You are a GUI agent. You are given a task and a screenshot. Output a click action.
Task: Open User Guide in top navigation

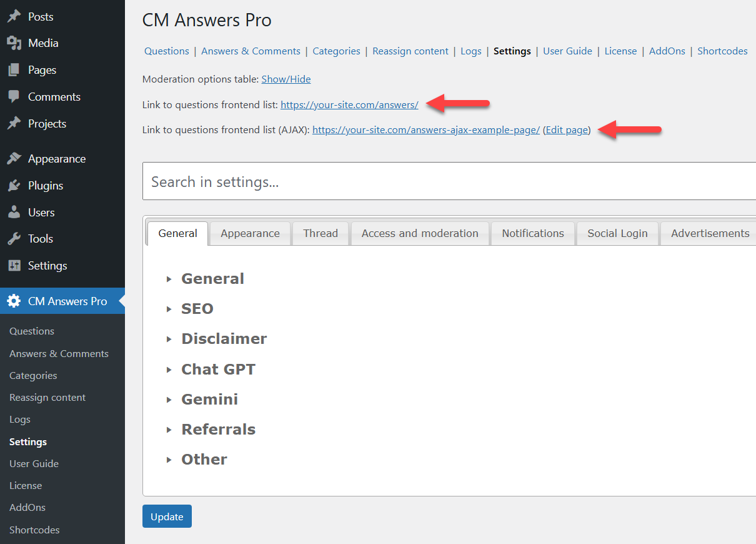coord(567,51)
